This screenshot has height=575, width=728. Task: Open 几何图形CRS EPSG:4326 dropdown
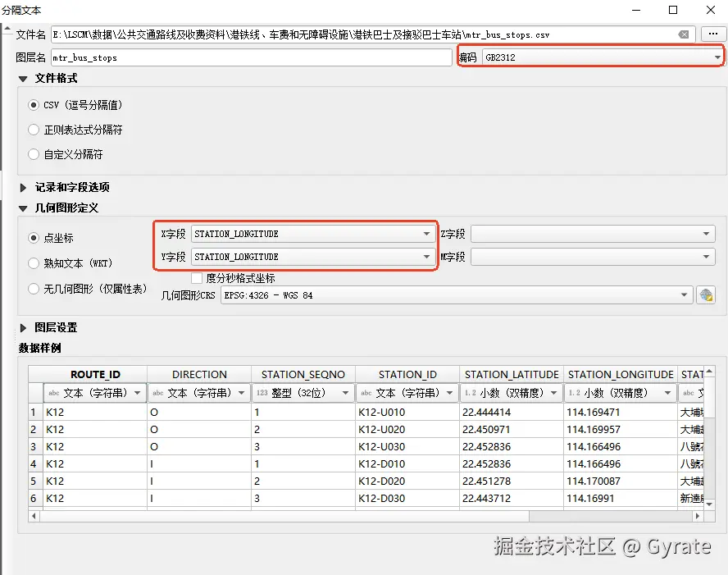tap(457, 295)
